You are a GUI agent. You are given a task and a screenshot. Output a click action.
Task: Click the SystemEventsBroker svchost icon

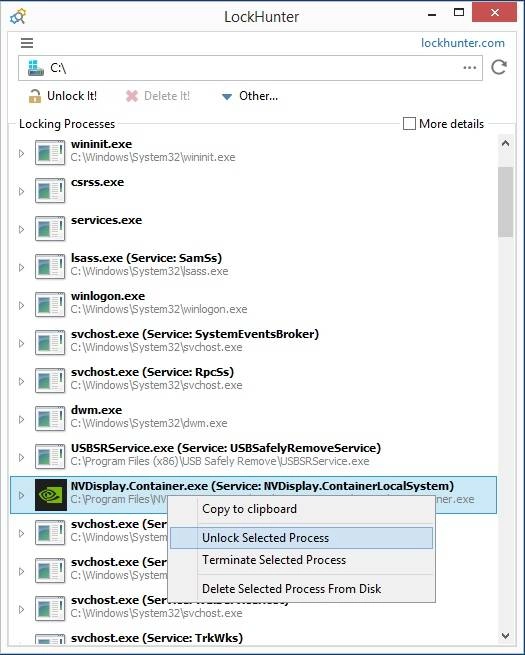coord(50,343)
